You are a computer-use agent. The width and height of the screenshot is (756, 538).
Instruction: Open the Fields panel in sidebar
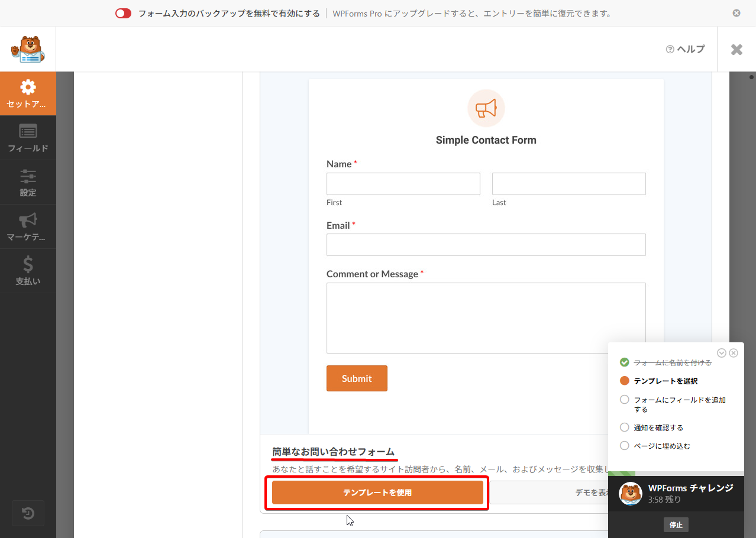point(28,138)
